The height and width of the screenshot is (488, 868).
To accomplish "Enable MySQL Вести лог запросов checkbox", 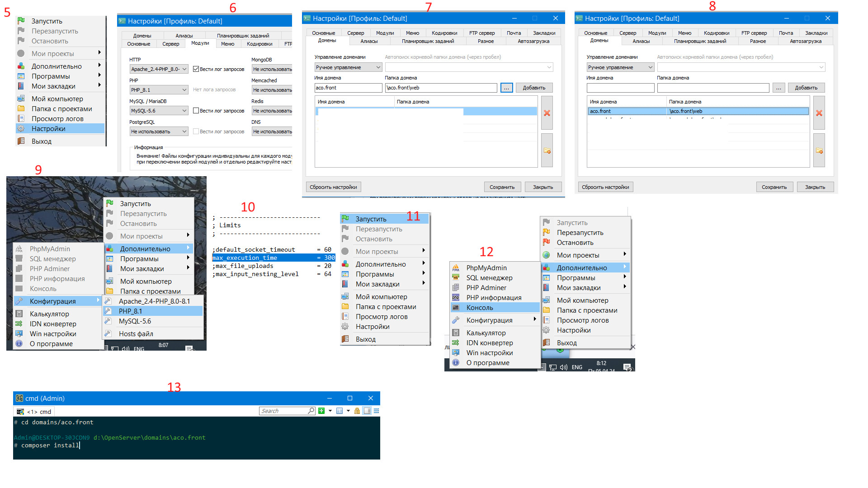I will 196,111.
